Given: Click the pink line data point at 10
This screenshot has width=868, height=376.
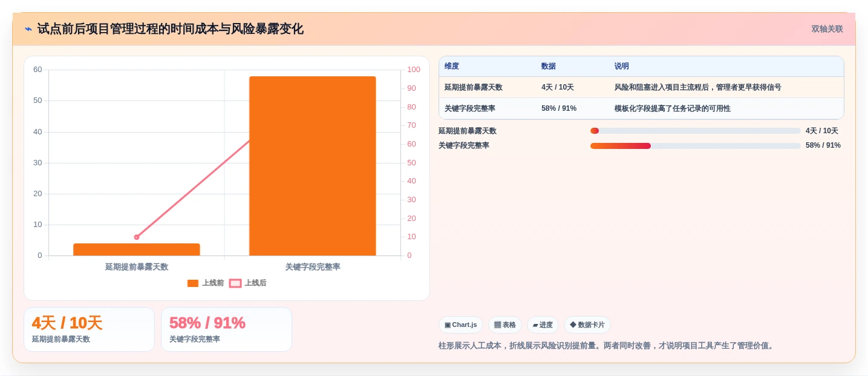Looking at the screenshot, I should coord(137,237).
